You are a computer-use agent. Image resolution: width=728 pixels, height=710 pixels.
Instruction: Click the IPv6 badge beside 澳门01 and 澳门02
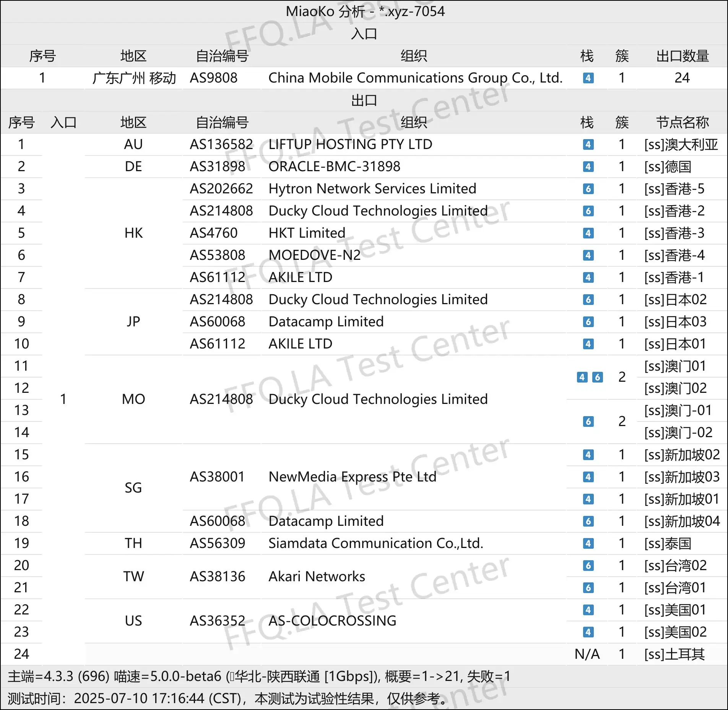point(597,377)
